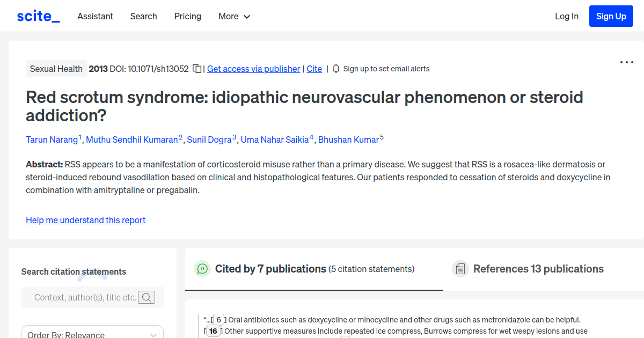Open the Assistant page
Screen dimensions: 644x338
coord(95,16)
